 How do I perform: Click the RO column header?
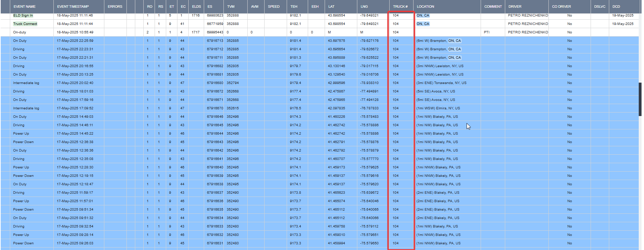[150, 7]
